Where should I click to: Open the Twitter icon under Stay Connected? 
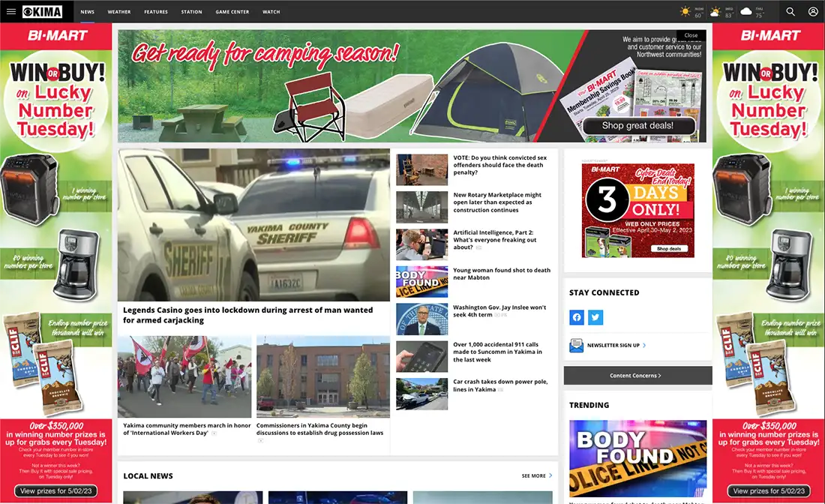[x=595, y=317]
